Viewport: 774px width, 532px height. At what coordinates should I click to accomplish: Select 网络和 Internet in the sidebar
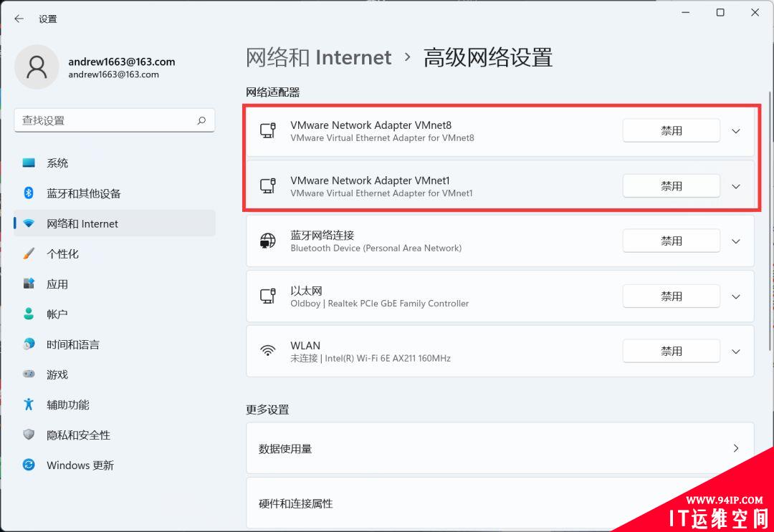115,223
